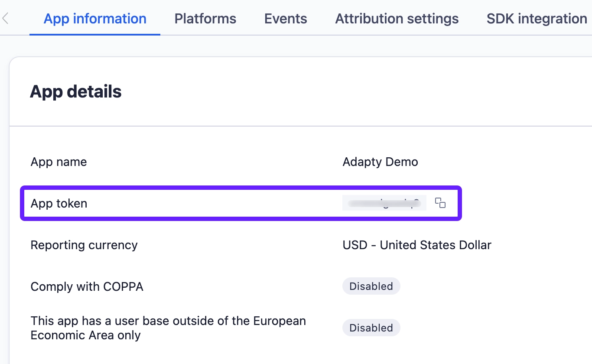Go to Attribution settings

tap(397, 19)
